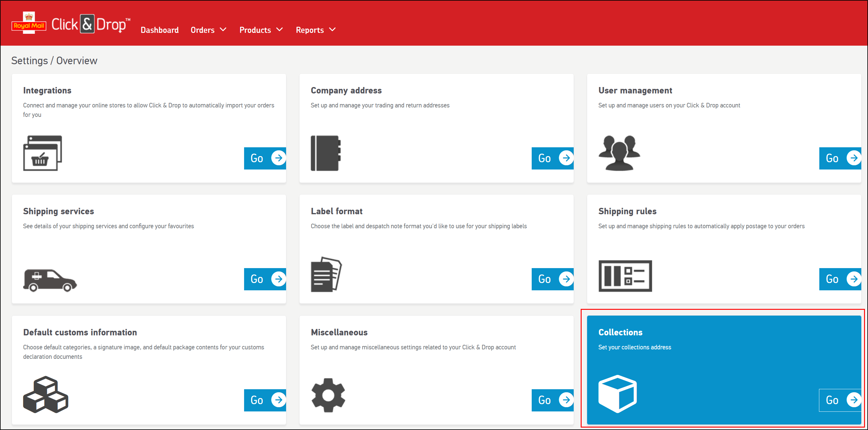The width and height of the screenshot is (868, 430).
Task: Click the Company address notebook icon
Action: (325, 153)
